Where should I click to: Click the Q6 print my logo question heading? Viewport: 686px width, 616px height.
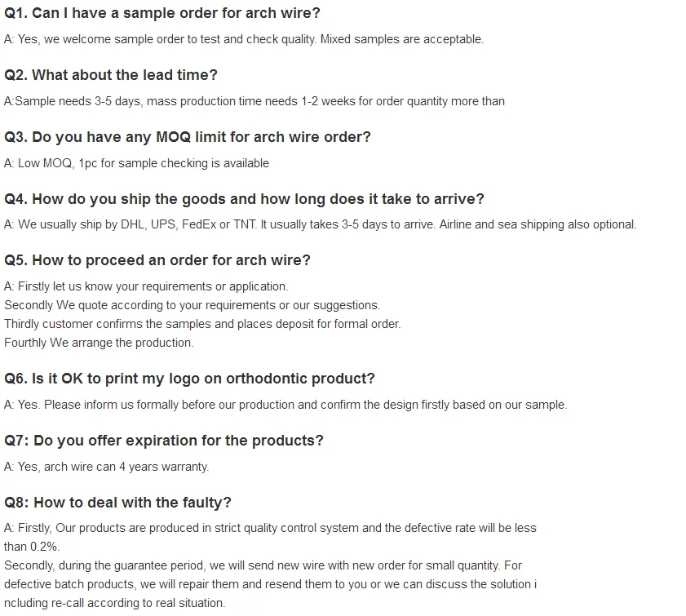(189, 379)
